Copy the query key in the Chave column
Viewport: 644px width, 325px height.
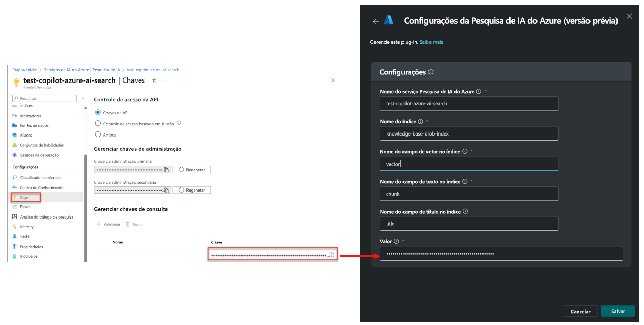pos(332,255)
